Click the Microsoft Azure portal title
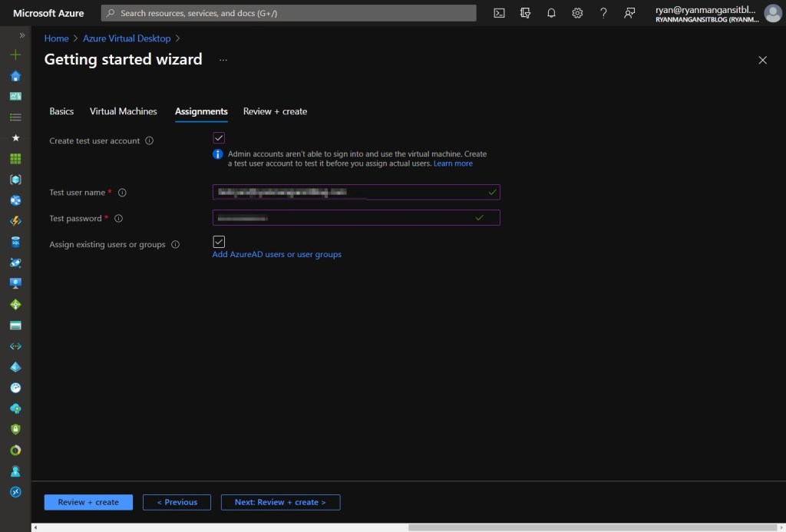The height and width of the screenshot is (532, 786). point(48,13)
